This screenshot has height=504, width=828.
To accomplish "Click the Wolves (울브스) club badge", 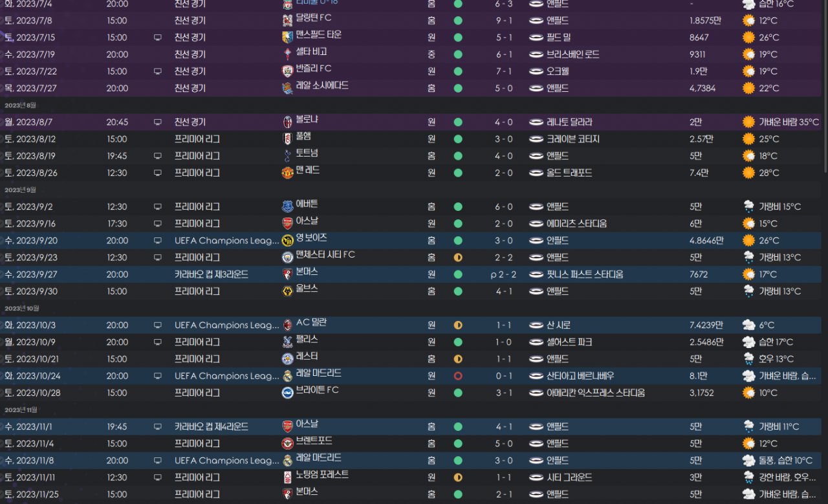I will (x=287, y=291).
